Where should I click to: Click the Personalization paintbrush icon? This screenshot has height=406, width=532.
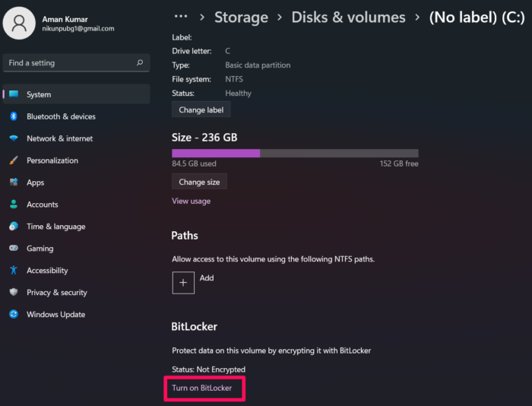(14, 160)
